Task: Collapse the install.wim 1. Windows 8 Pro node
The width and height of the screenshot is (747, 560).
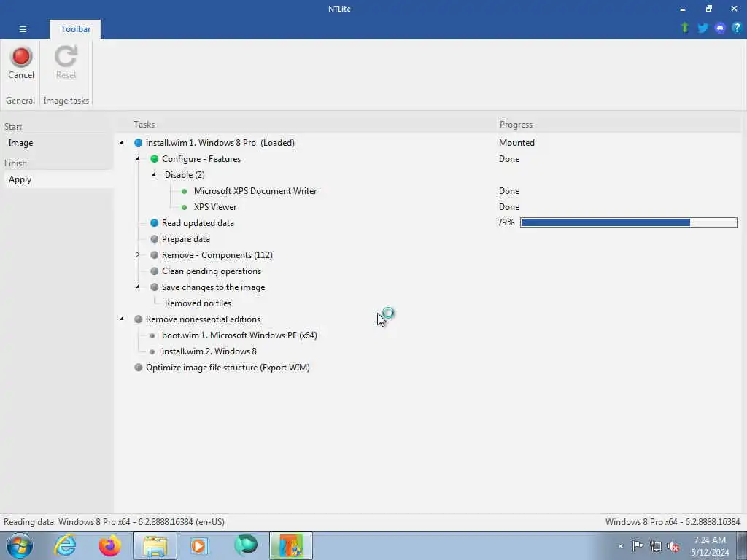Action: [122, 142]
